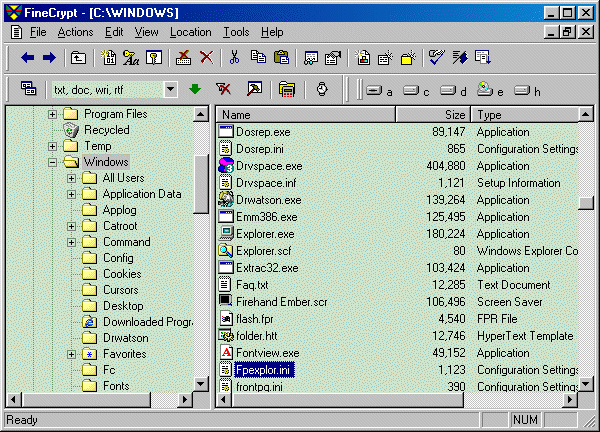Expand the Catroot folder

pyautogui.click(x=71, y=226)
